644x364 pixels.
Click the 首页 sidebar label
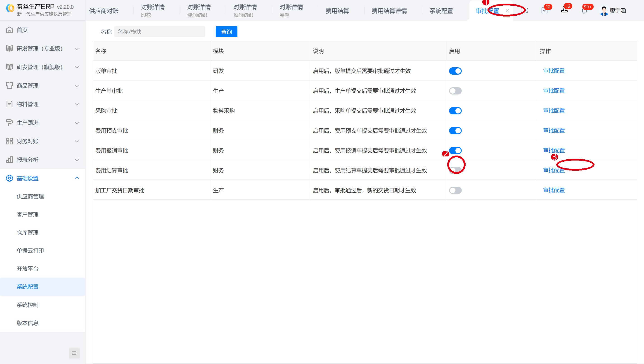pyautogui.click(x=22, y=30)
